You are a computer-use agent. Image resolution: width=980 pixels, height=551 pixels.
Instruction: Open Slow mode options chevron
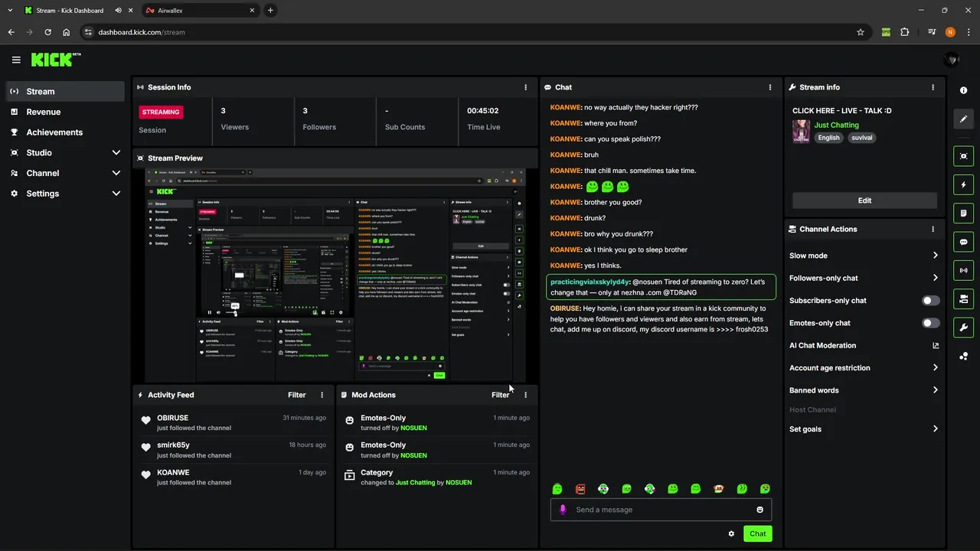tap(935, 256)
